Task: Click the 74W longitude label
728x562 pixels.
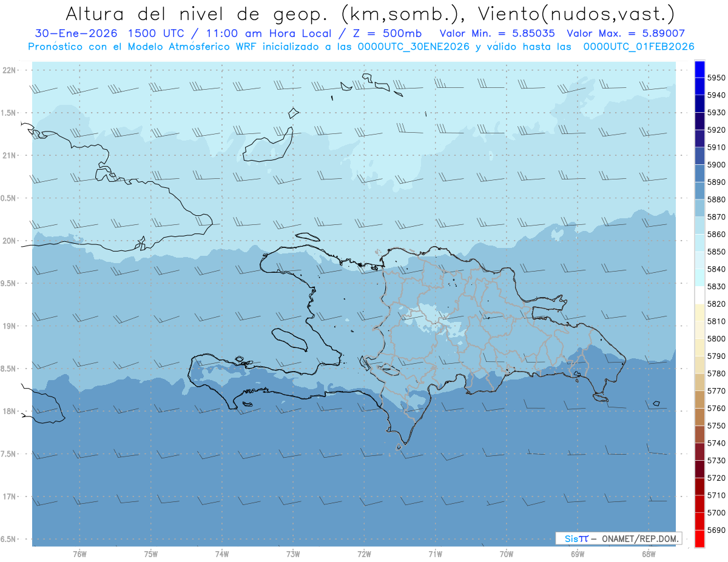Action: pyautogui.click(x=222, y=554)
